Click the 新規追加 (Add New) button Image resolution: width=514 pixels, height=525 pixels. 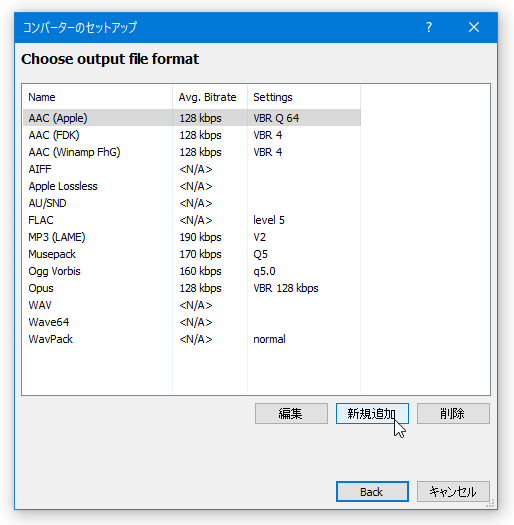(x=372, y=414)
